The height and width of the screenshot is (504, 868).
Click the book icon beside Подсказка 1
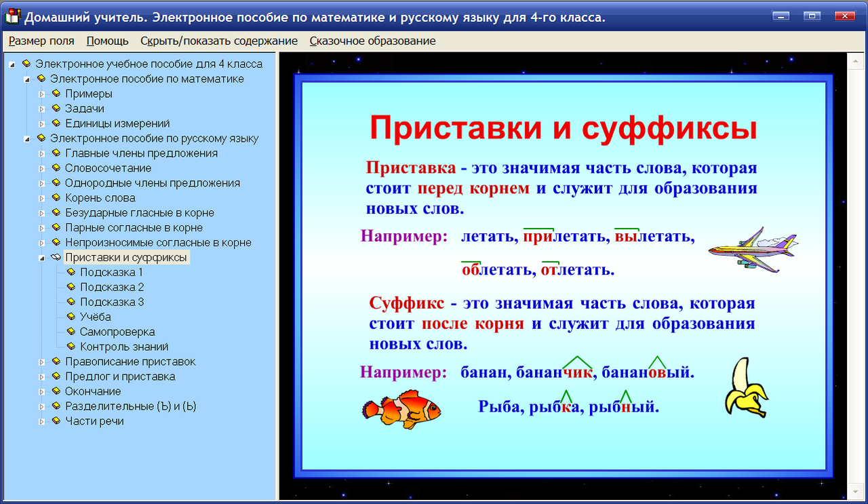71,272
